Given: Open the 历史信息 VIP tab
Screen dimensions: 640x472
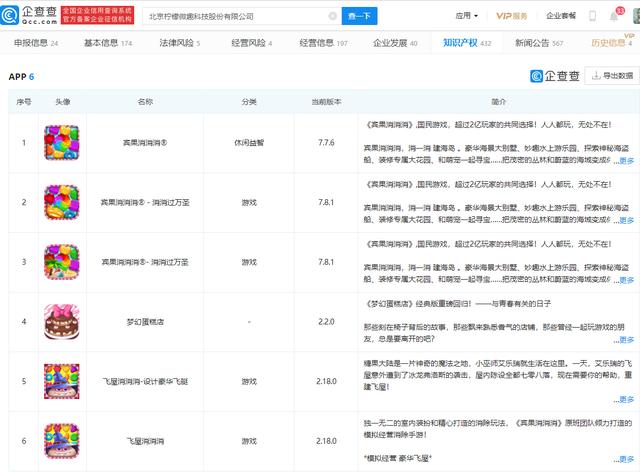Looking at the screenshot, I should click(611, 43).
